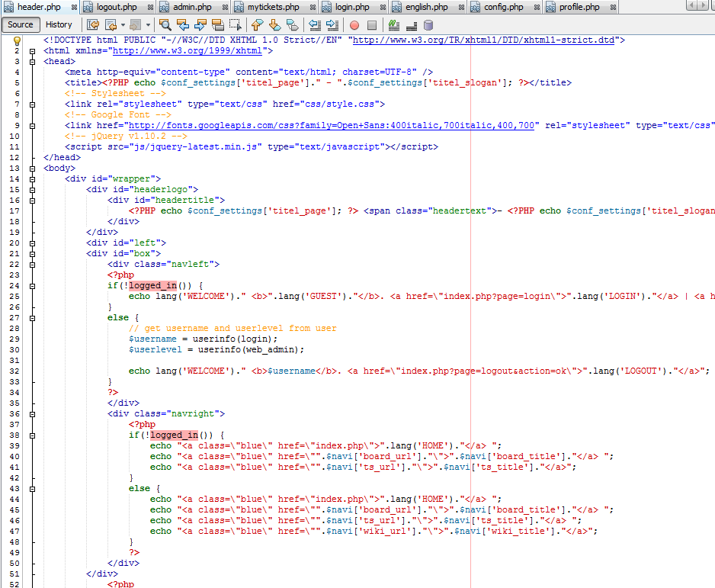Image resolution: width=715 pixels, height=588 pixels.
Task: Collapse the if block fold on line 38
Action: point(32,435)
